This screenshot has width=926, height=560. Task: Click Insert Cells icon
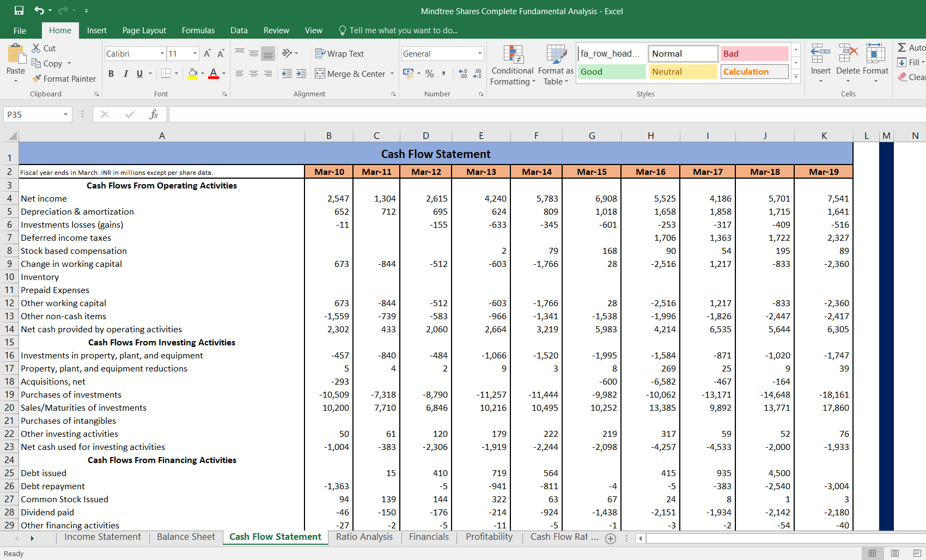click(x=820, y=54)
